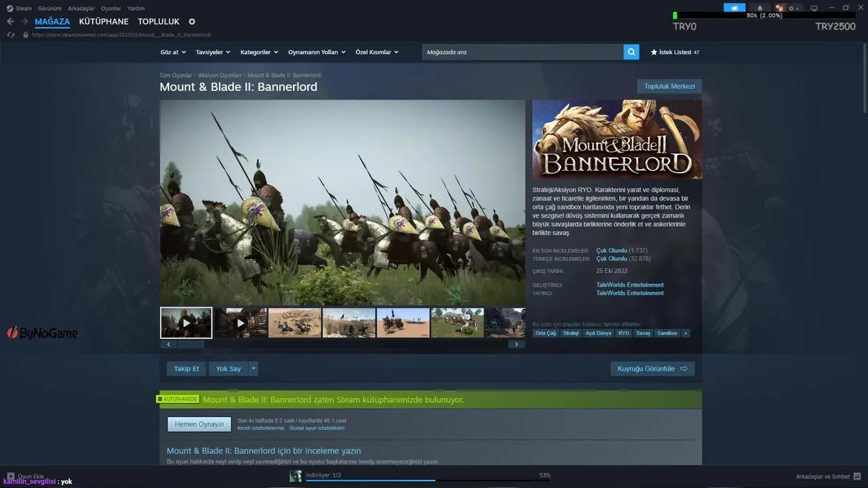Click the page vertical scrollbar
This screenshot has height=488, width=868.
[x=864, y=79]
